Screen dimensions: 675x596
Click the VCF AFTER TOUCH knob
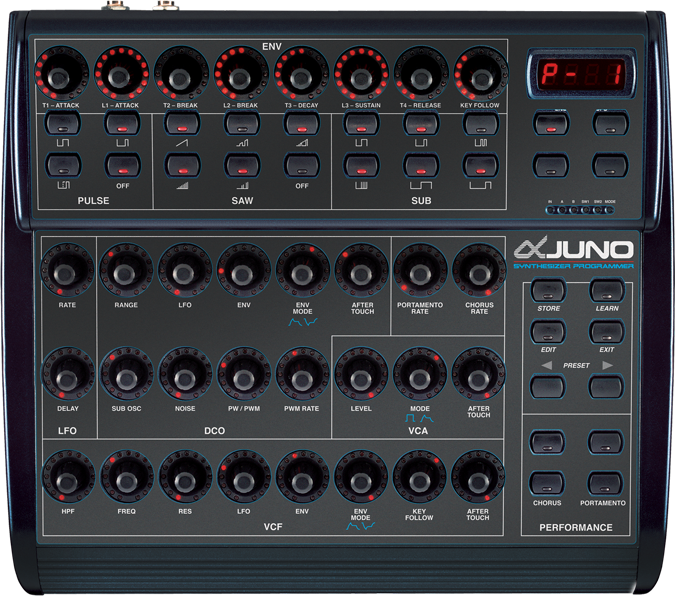478,477
